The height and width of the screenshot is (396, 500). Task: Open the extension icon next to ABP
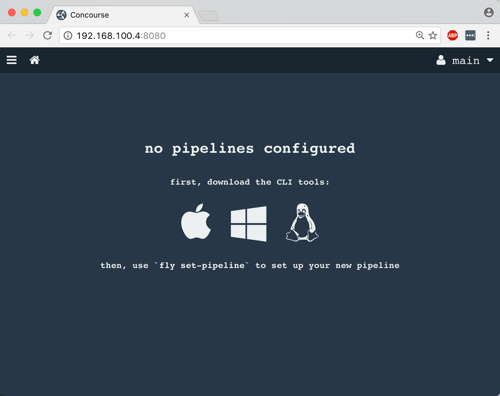pyautogui.click(x=470, y=35)
